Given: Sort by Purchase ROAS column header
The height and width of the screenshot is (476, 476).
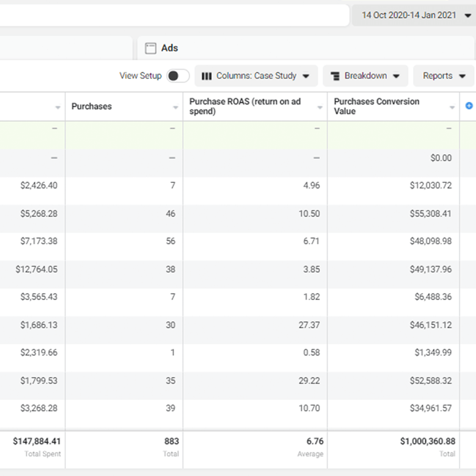Looking at the screenshot, I should point(245,106).
